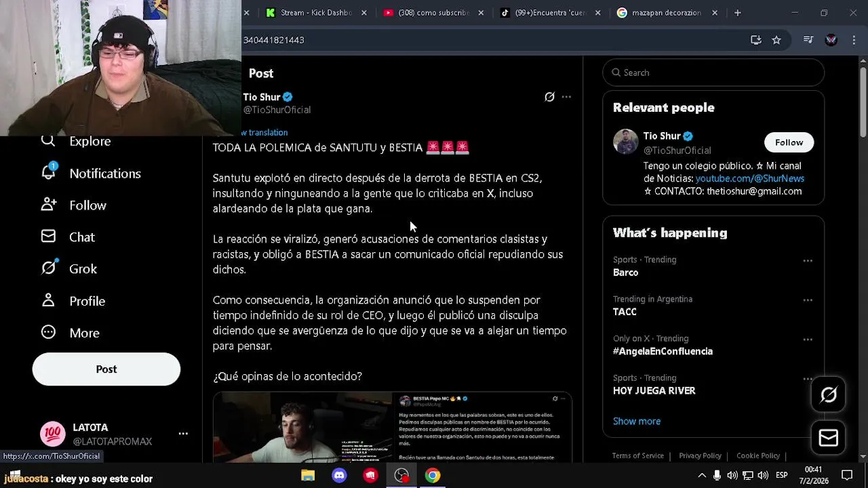This screenshot has width=868, height=488.
Task: Click the Show translation link
Action: [x=265, y=132]
